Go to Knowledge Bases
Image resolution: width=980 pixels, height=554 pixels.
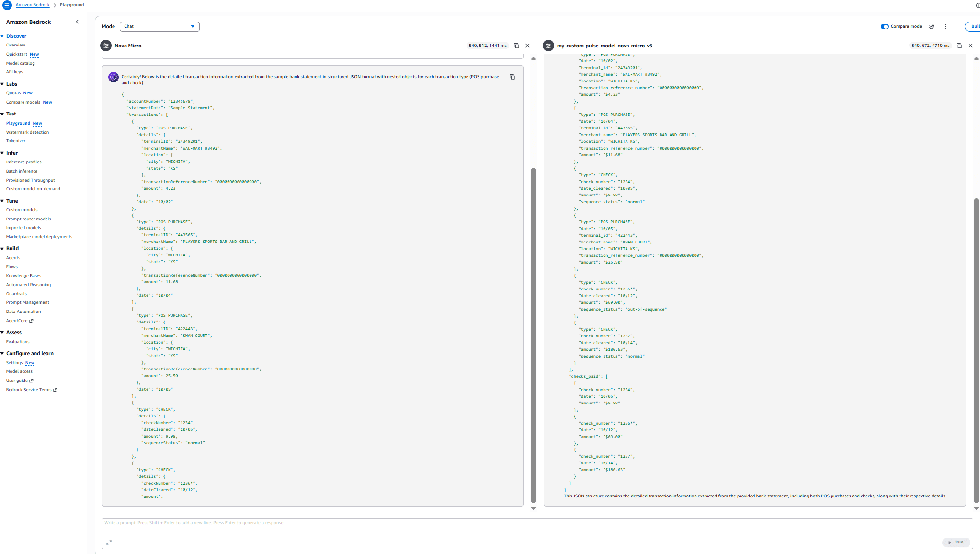tap(24, 276)
